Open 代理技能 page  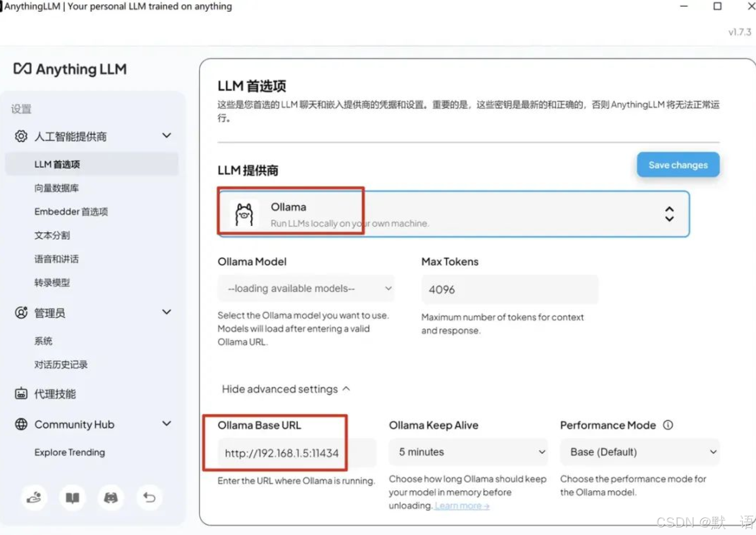55,394
